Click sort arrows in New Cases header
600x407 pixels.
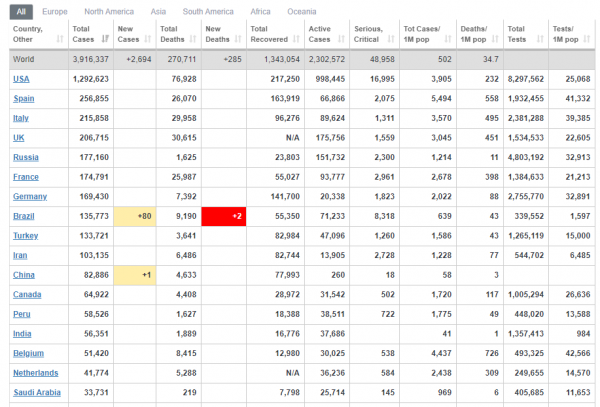coord(148,39)
